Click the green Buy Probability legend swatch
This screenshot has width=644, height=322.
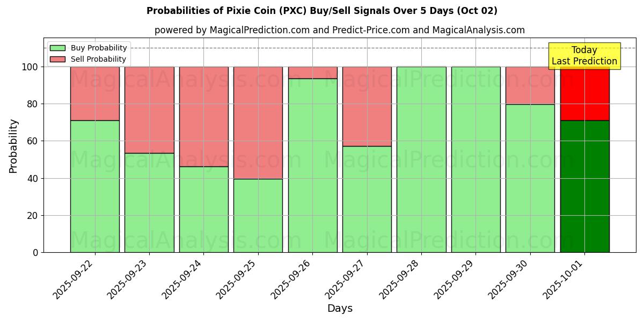point(57,48)
